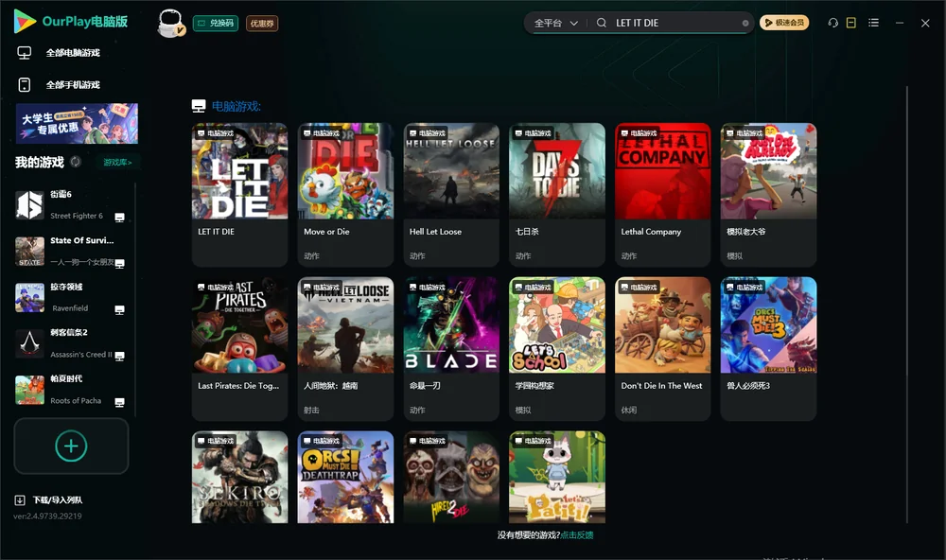
Task: Click the 优惠券 coupon button
Action: tap(262, 24)
